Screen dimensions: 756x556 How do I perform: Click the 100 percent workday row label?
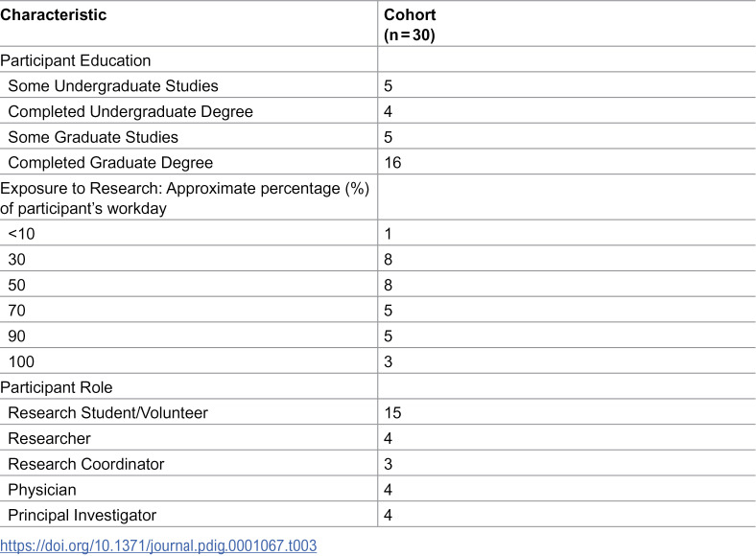(x=21, y=361)
